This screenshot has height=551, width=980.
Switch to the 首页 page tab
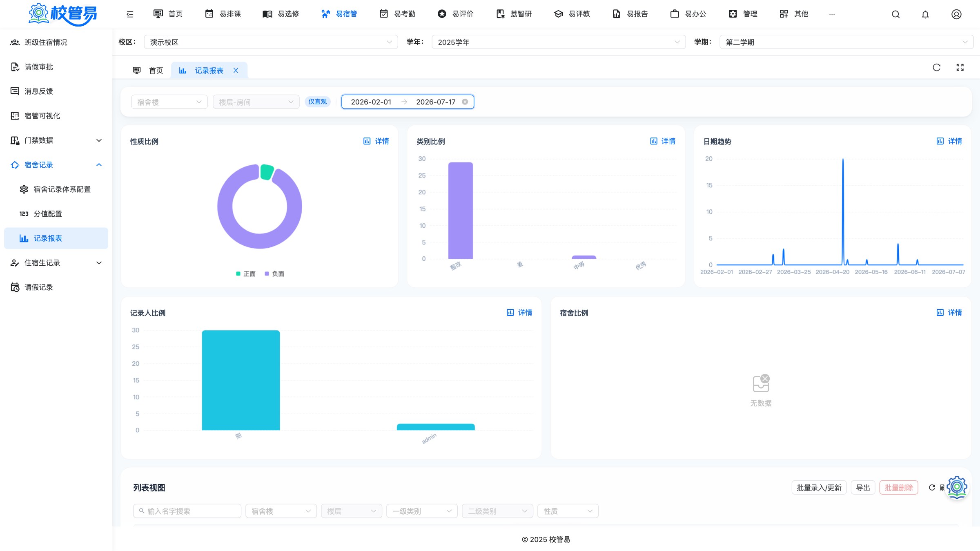[x=148, y=71]
